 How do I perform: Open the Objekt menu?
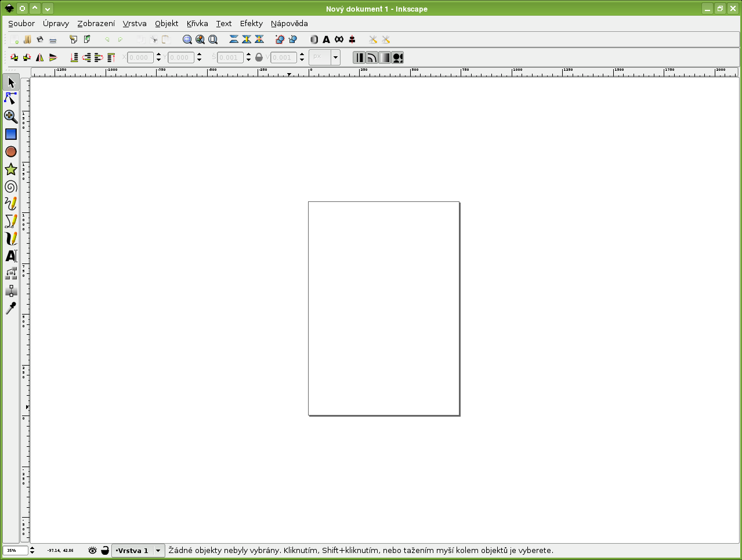tap(167, 24)
